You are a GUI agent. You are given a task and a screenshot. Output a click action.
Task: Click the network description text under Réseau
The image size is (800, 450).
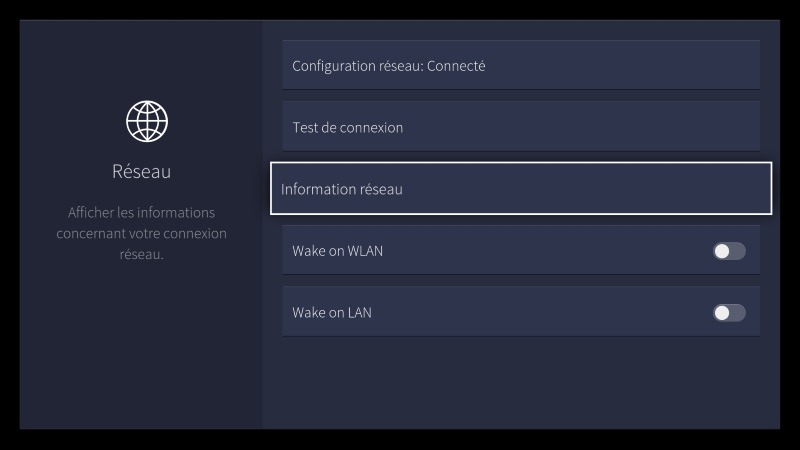pos(141,233)
